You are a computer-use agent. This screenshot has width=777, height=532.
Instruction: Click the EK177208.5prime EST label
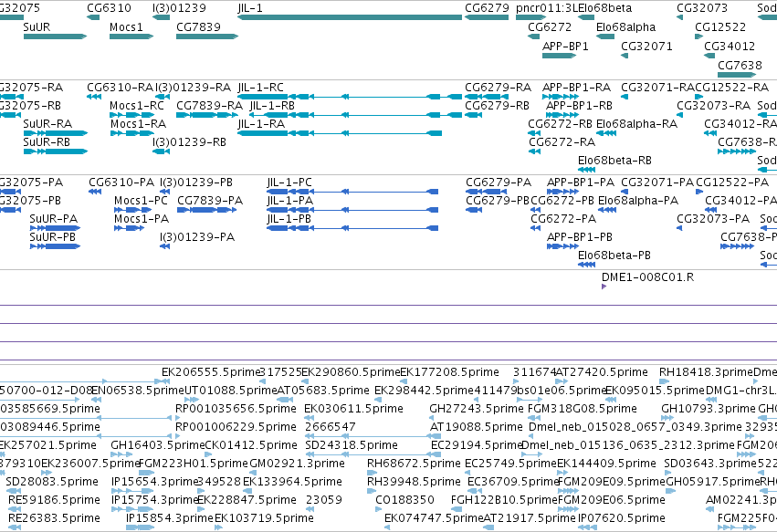[x=449, y=372]
